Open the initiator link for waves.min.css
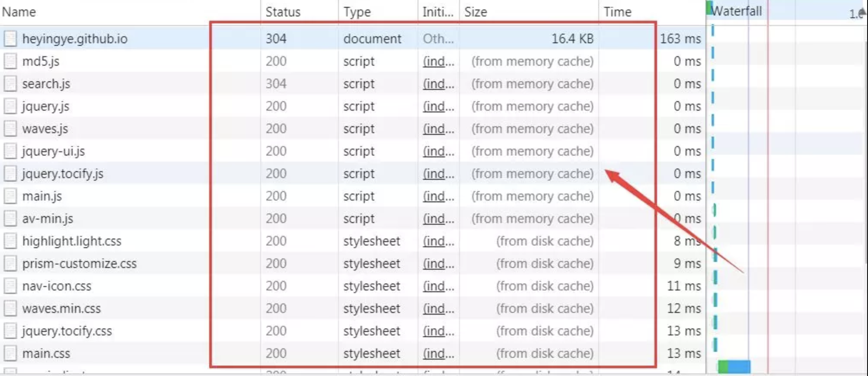This screenshot has height=376, width=868. pyautogui.click(x=438, y=309)
